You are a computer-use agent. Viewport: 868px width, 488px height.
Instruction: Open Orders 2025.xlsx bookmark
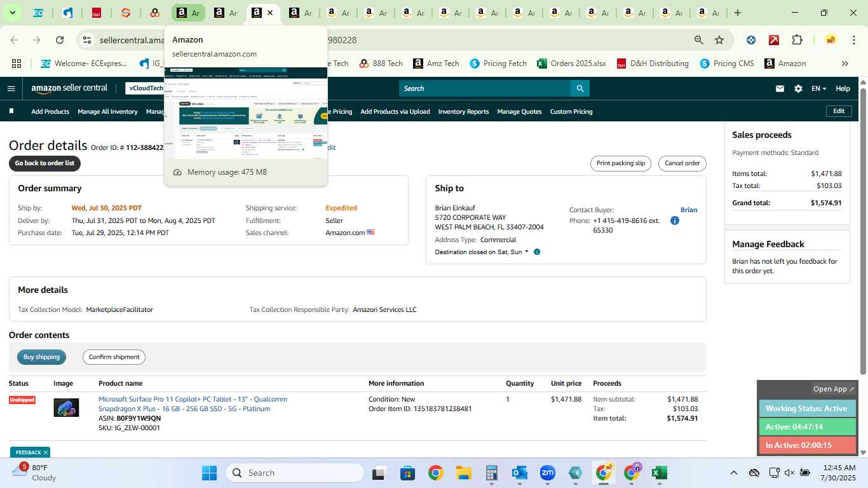tap(571, 64)
